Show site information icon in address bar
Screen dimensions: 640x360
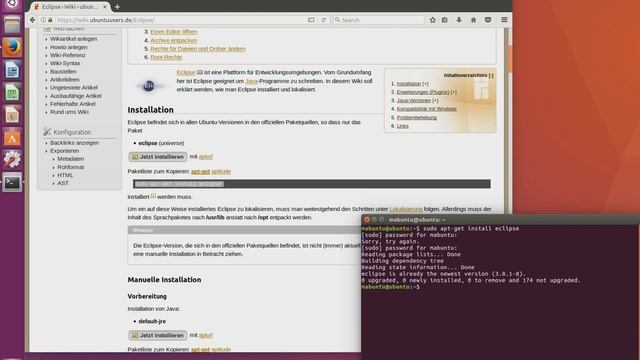[x=43, y=20]
